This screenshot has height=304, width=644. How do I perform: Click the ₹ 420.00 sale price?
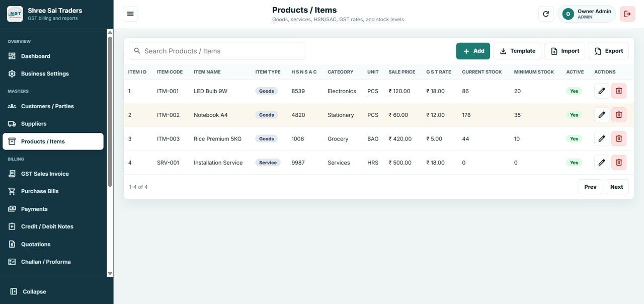[x=400, y=139]
